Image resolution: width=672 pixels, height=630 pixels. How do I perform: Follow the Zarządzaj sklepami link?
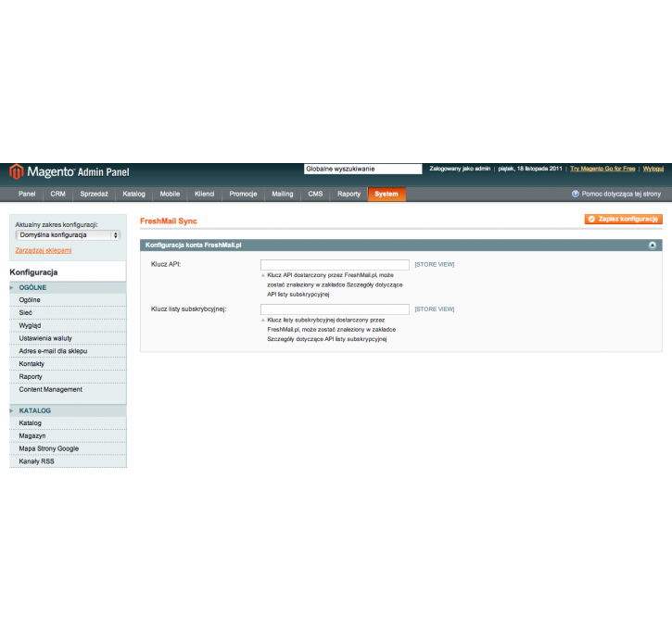[x=44, y=250]
